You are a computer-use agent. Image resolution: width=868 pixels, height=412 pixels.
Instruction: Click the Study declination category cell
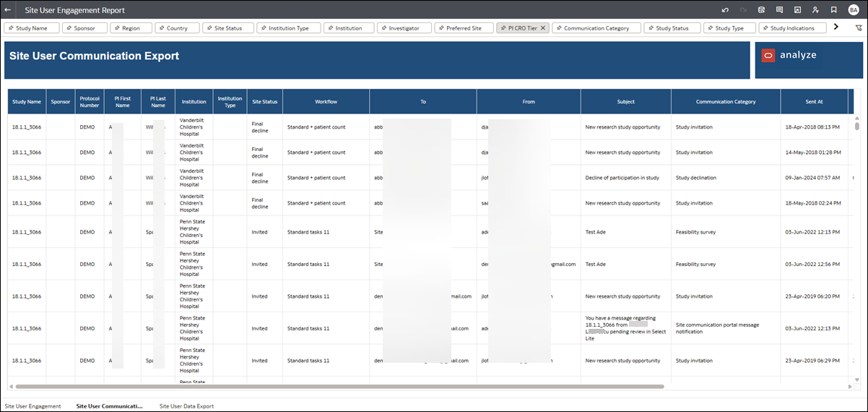(695, 178)
